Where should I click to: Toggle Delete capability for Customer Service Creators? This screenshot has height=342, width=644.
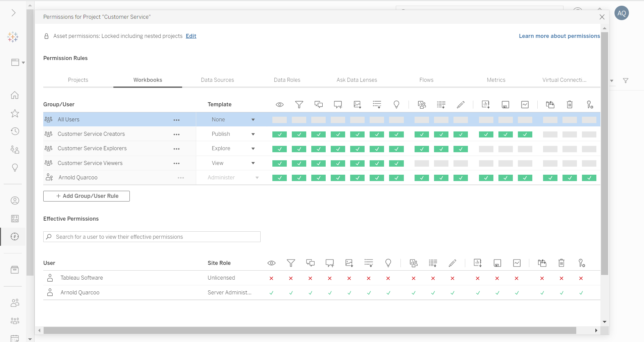pyautogui.click(x=570, y=134)
